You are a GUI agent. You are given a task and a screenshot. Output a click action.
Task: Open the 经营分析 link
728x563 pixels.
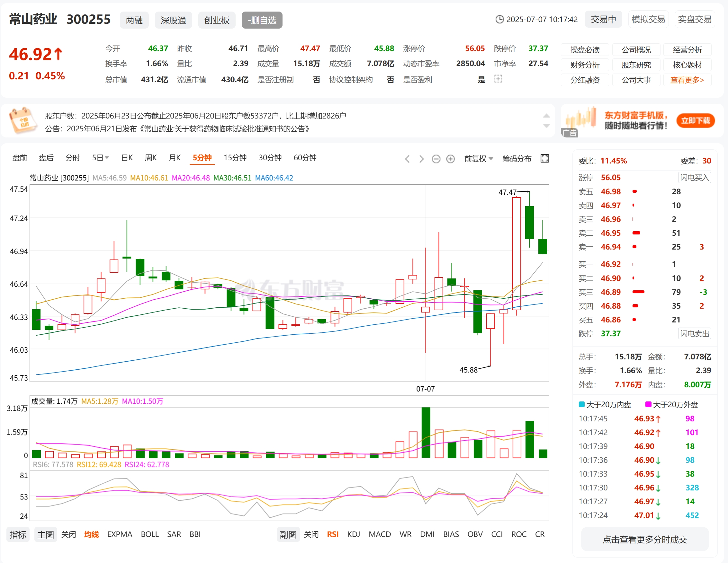pyautogui.click(x=688, y=50)
